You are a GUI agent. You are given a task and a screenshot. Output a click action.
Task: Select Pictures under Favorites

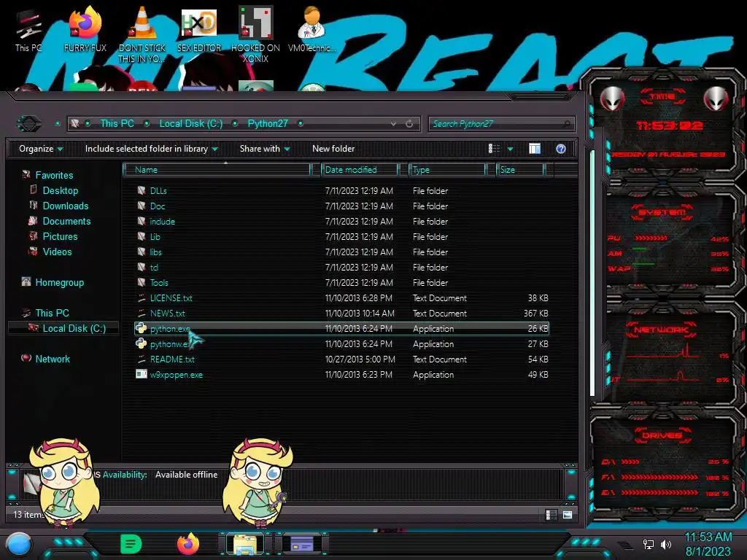(x=60, y=236)
